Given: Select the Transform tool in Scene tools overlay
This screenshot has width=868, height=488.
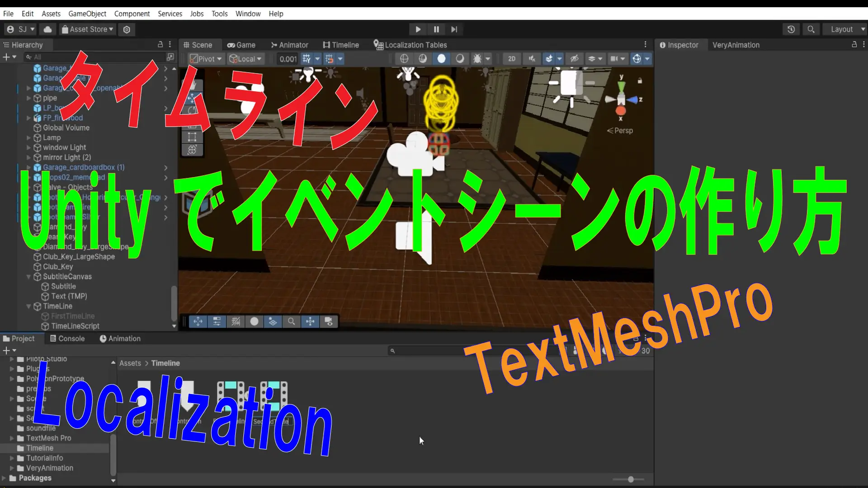Looking at the screenshot, I should coord(192,150).
